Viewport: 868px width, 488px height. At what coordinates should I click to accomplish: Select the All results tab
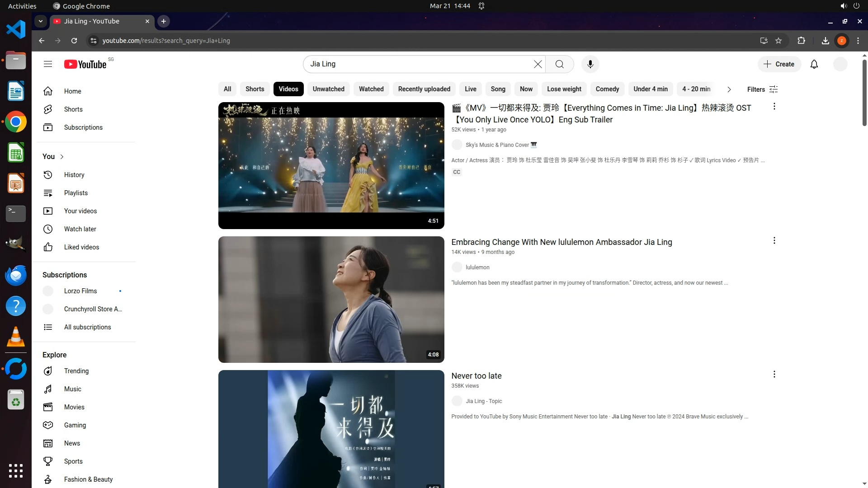tap(227, 89)
